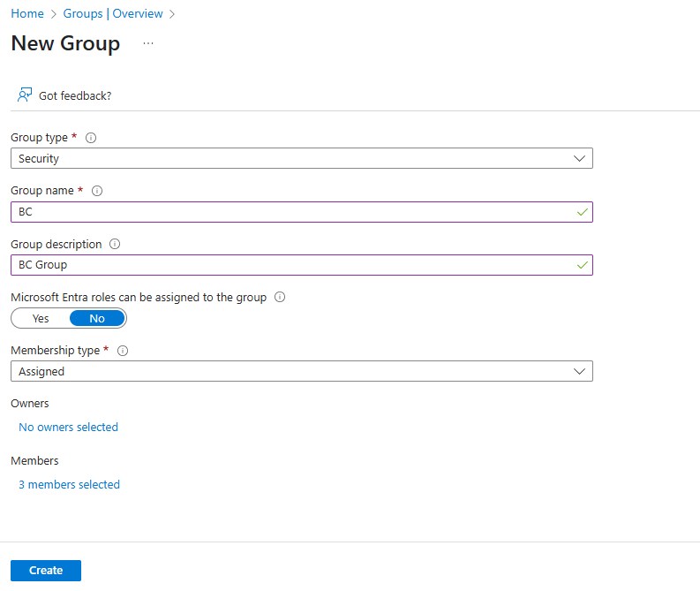700x591 pixels.
Task: Click the info icon next to Group name
Action: click(97, 191)
